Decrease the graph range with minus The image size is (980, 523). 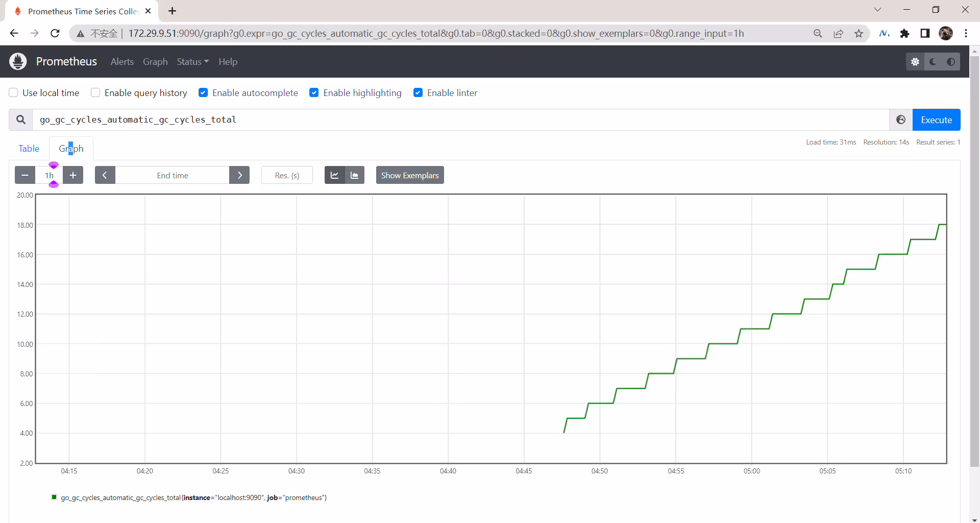25,175
